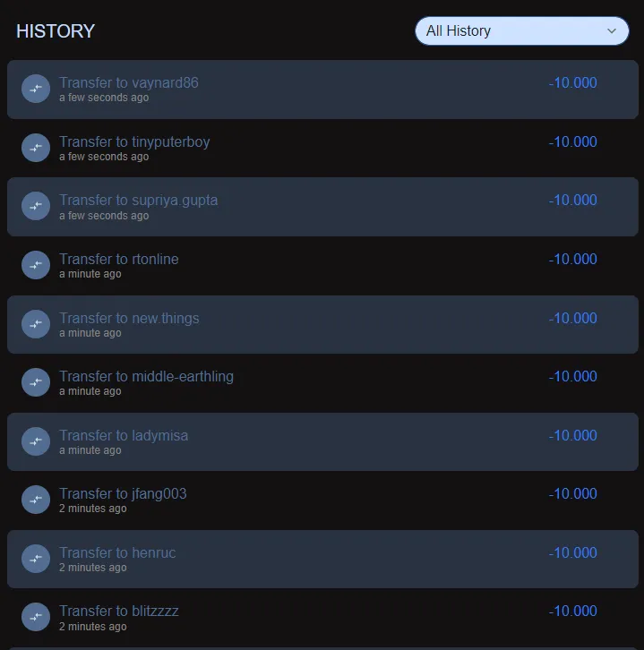Click transfer icon beside blitzzzz entry

[x=36, y=617]
